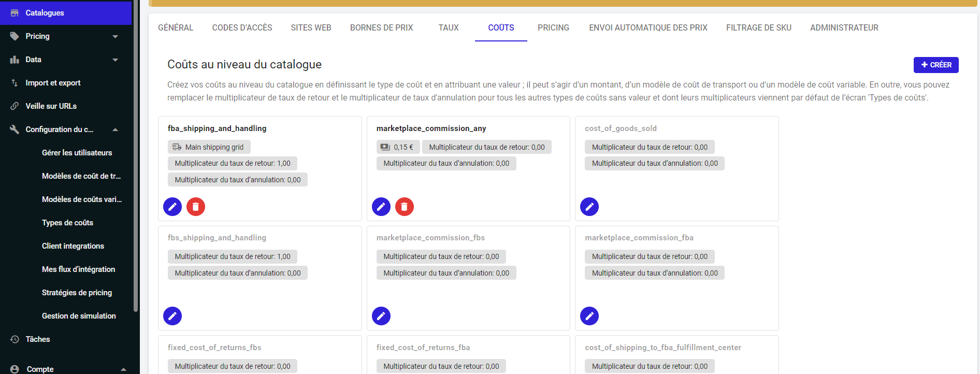Click the CRÉER button
This screenshot has height=374, width=980.
coord(936,65)
